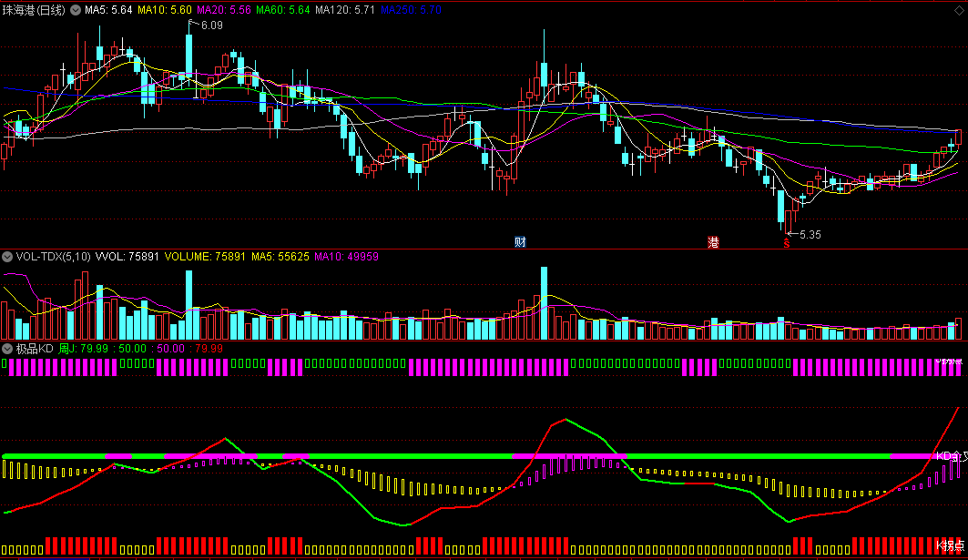The height and width of the screenshot is (560, 968).
Task: Click the 港 info marker on chart
Action: pyautogui.click(x=714, y=242)
